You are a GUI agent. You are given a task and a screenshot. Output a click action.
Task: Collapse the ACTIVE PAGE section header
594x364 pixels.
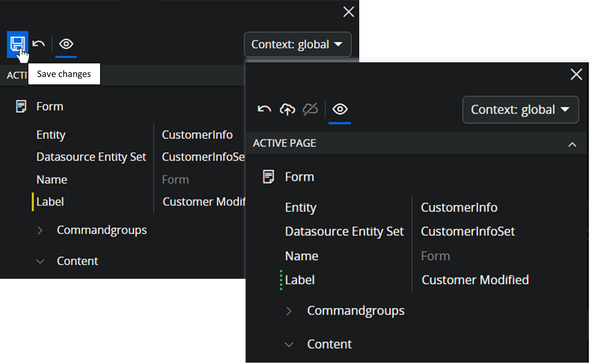(x=572, y=145)
